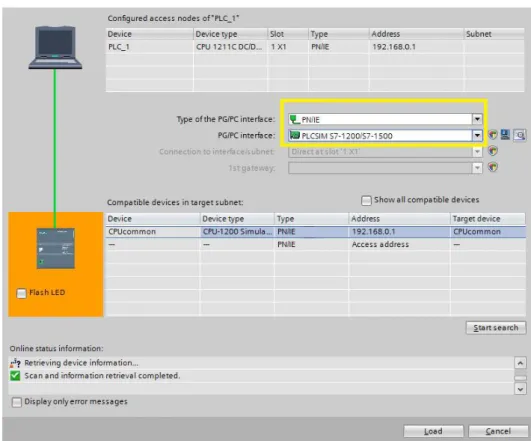531x441 pixels.
Task: Click 192.168.0.1 address of PLC_1 row
Action: [416, 47]
